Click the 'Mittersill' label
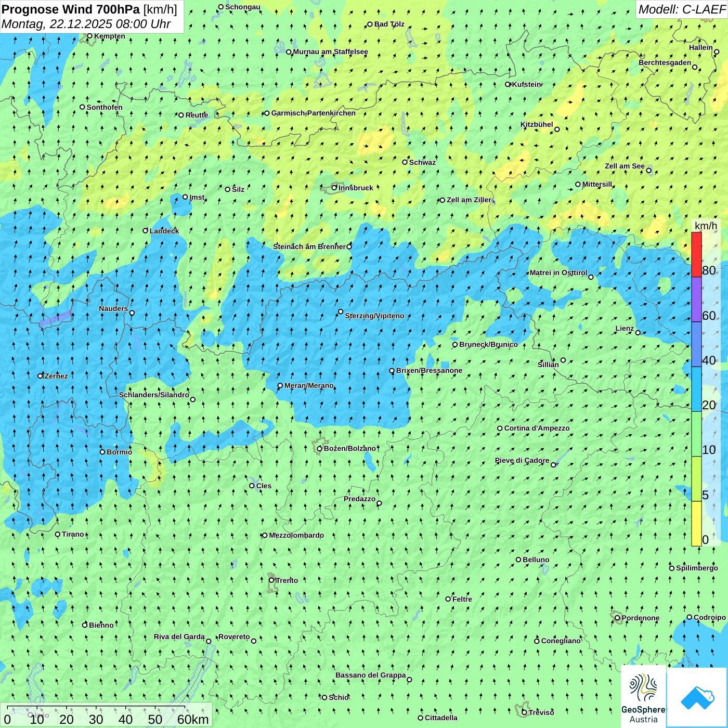728x728 pixels. pos(597,185)
